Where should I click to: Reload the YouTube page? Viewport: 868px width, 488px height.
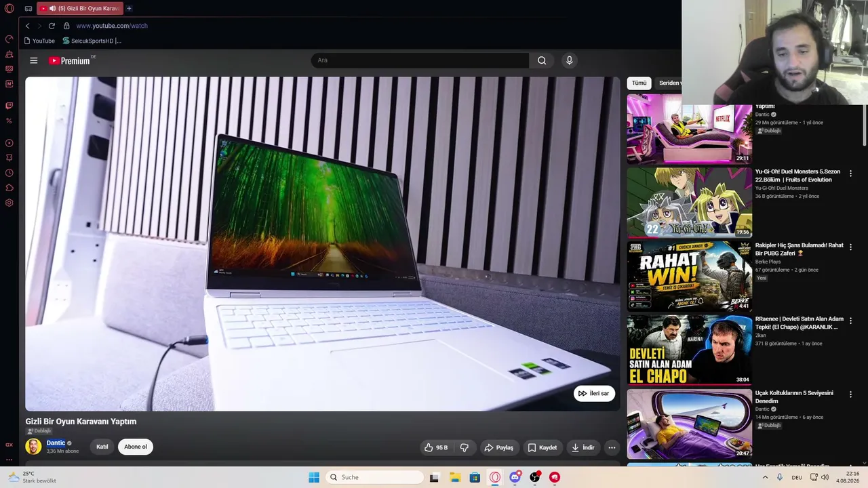pos(52,26)
